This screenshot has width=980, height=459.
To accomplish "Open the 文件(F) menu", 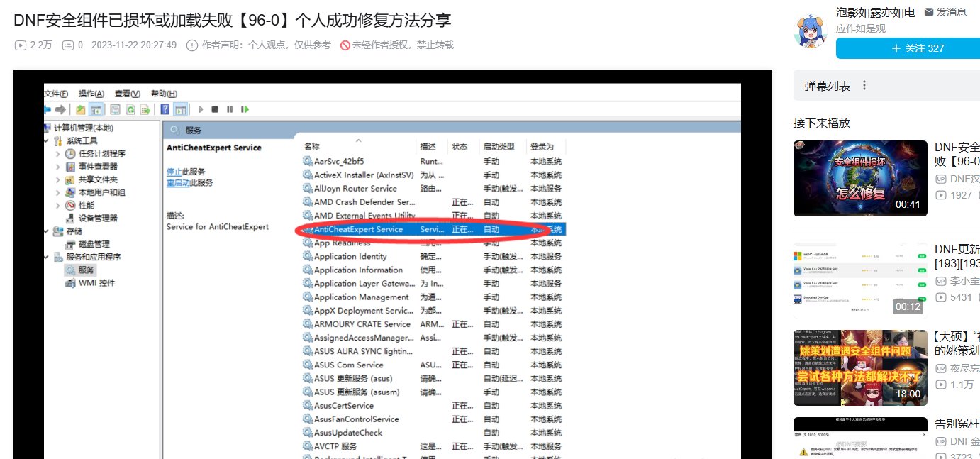I will click(x=56, y=94).
